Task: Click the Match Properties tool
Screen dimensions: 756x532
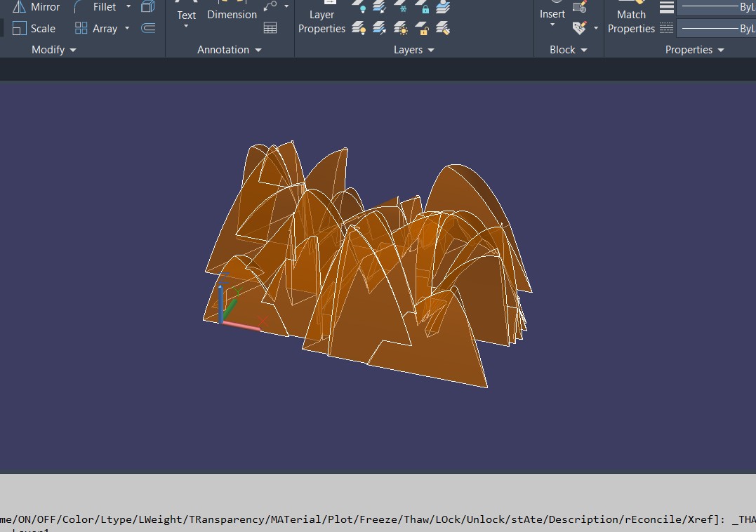Action: [x=631, y=20]
